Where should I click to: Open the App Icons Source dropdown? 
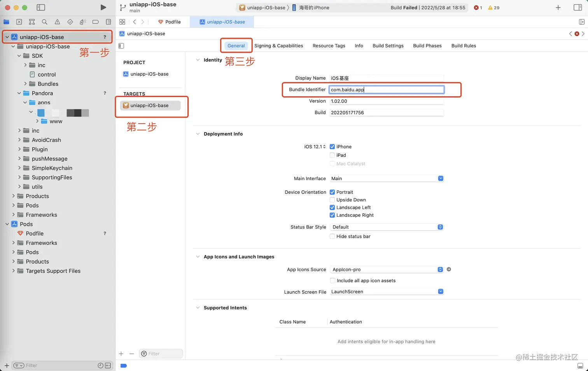click(387, 269)
